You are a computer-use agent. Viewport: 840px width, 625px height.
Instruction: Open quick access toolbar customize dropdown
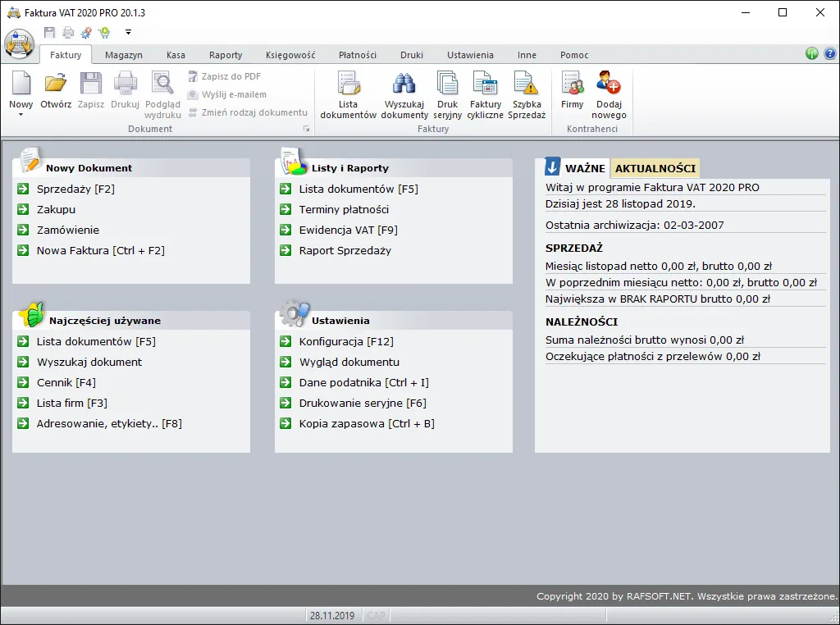click(x=129, y=32)
